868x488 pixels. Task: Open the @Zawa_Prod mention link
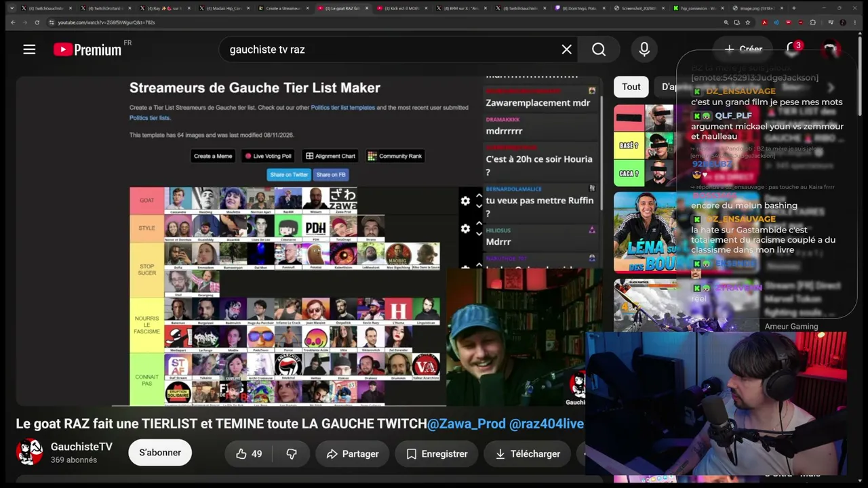coord(466,424)
